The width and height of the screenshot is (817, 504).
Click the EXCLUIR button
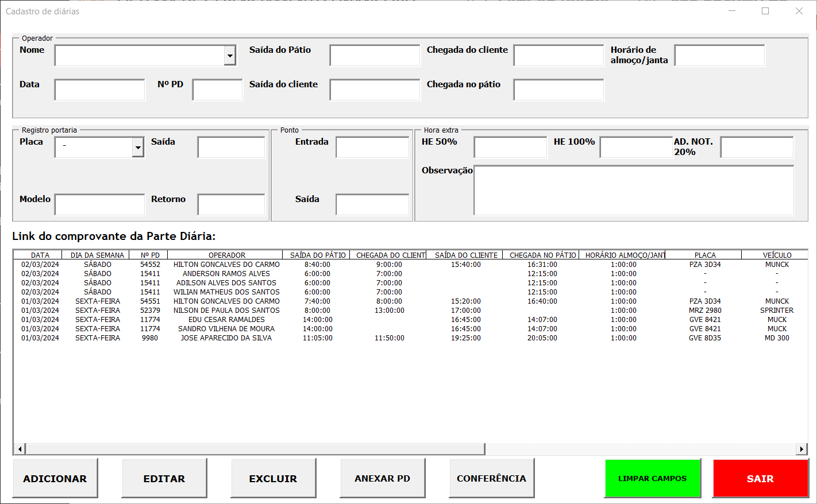273,478
